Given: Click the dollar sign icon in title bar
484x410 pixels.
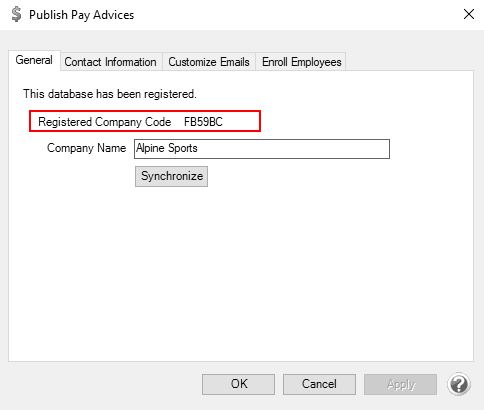Looking at the screenshot, I should coord(16,14).
